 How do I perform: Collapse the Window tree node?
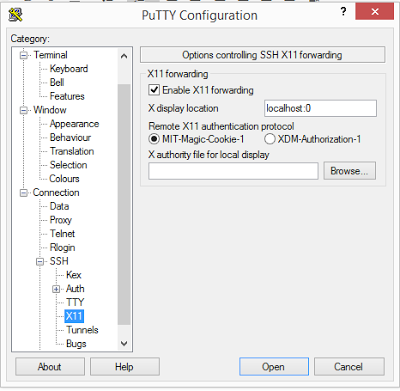pos(24,110)
